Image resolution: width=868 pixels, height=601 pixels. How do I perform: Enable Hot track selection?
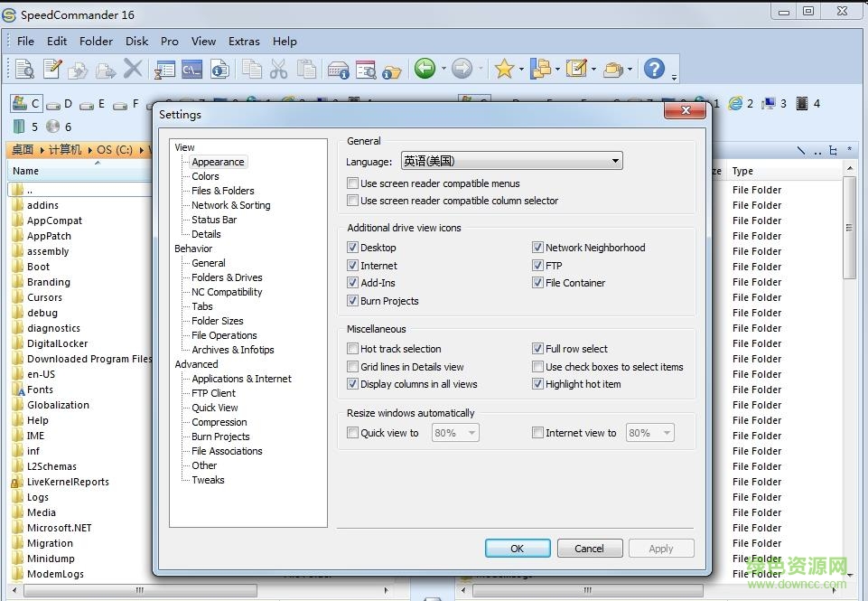[352, 349]
